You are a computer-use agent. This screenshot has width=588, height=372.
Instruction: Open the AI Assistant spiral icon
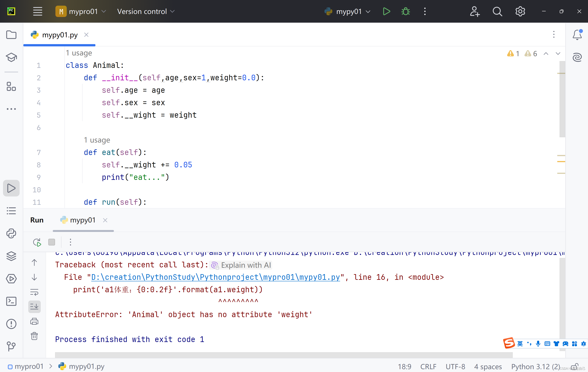tap(577, 57)
